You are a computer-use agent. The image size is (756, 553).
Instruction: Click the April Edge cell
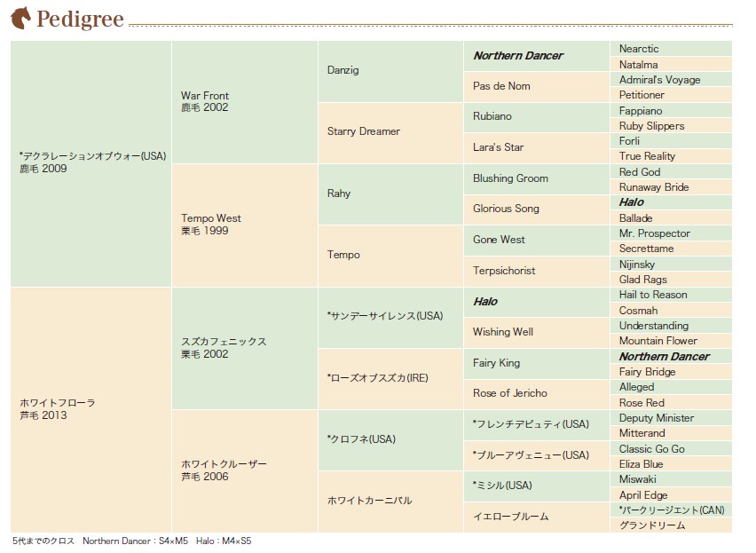coord(671,494)
